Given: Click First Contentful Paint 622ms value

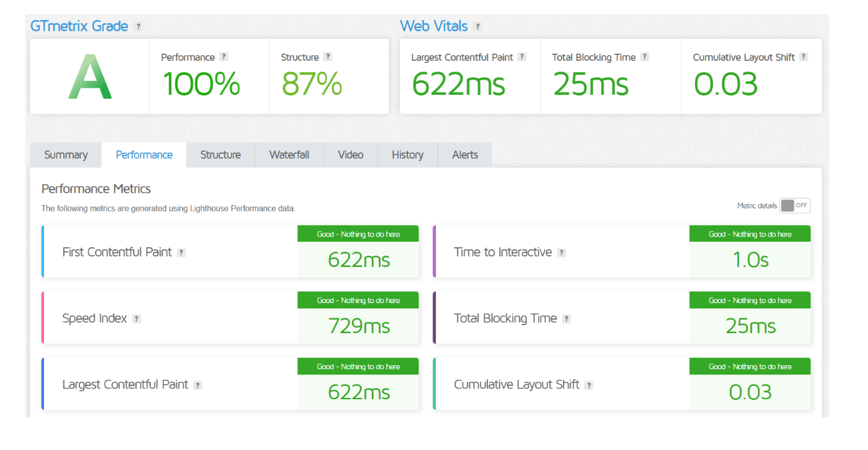Looking at the screenshot, I should [359, 260].
